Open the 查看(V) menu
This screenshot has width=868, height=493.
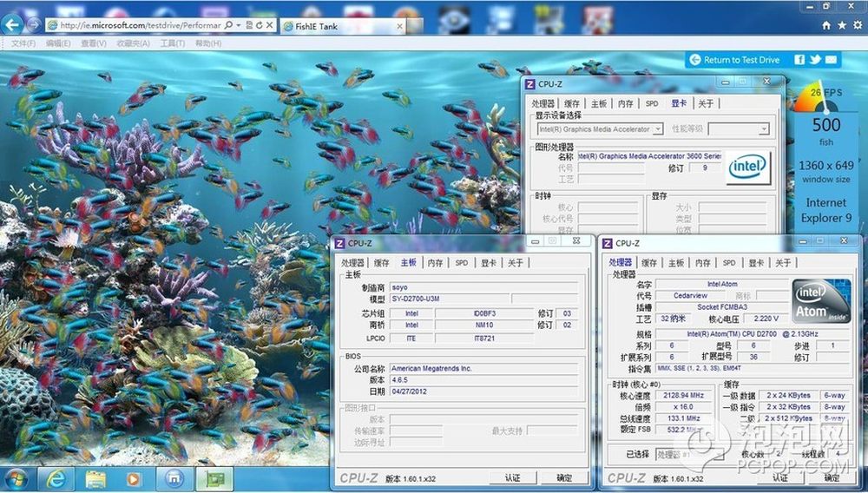pyautogui.click(x=94, y=43)
